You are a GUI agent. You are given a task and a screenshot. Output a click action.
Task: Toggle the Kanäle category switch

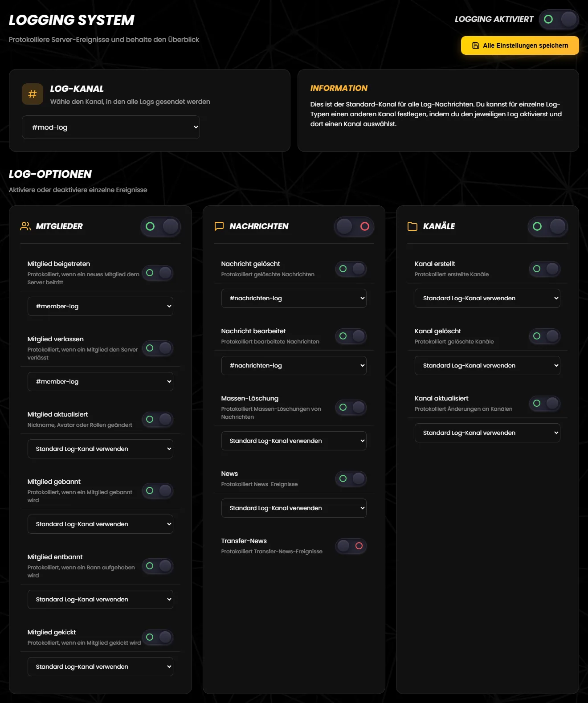tap(548, 226)
